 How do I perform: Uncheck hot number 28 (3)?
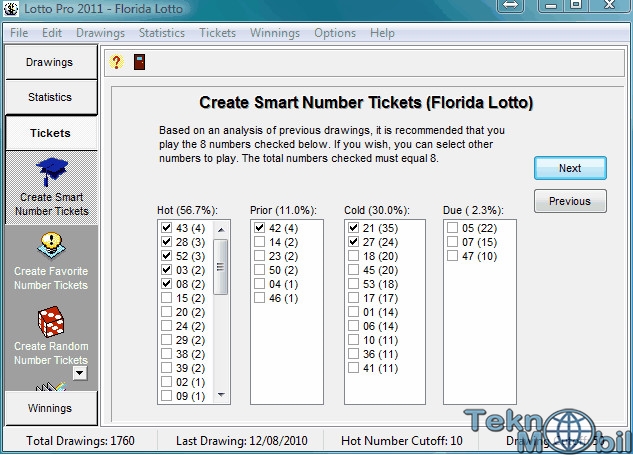click(166, 242)
